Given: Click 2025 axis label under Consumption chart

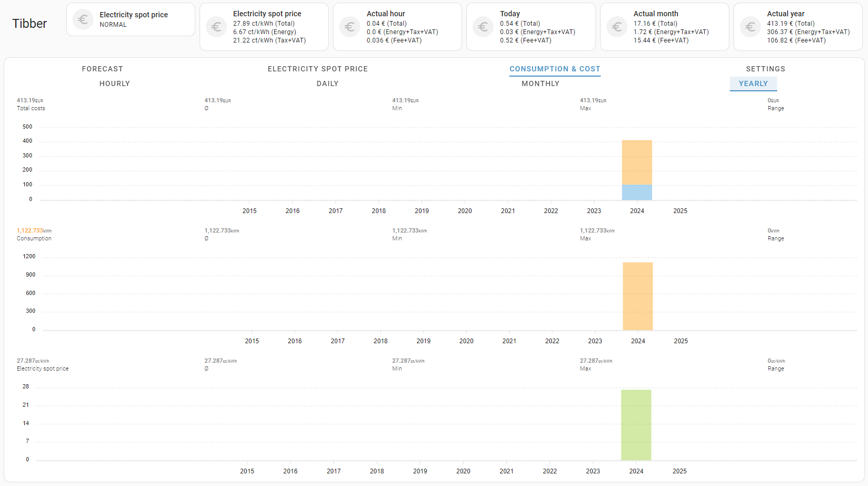Looking at the screenshot, I should point(681,341).
